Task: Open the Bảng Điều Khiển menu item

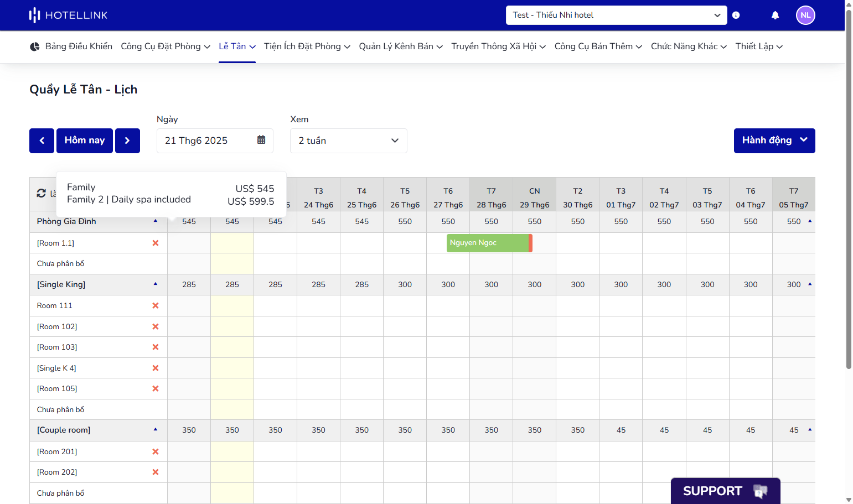Action: pyautogui.click(x=71, y=46)
